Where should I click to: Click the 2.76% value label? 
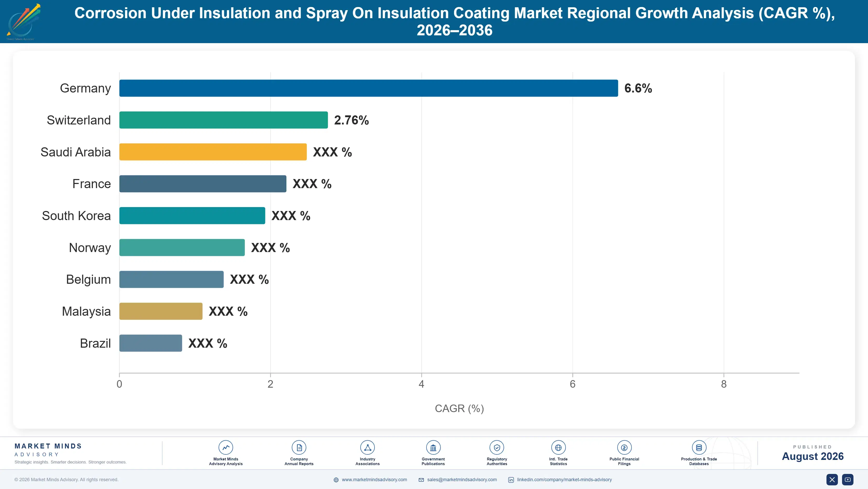(x=351, y=120)
